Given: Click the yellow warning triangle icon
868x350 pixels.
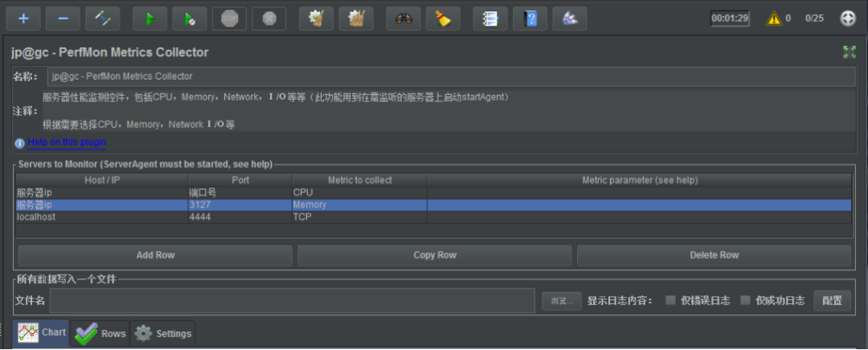Looking at the screenshot, I should 774,19.
